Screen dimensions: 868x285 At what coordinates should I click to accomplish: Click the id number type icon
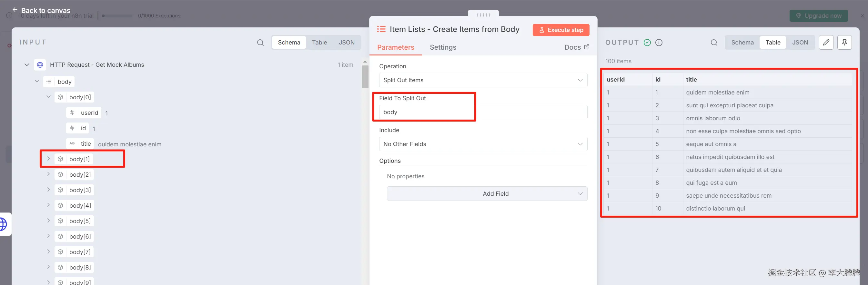pos(72,128)
